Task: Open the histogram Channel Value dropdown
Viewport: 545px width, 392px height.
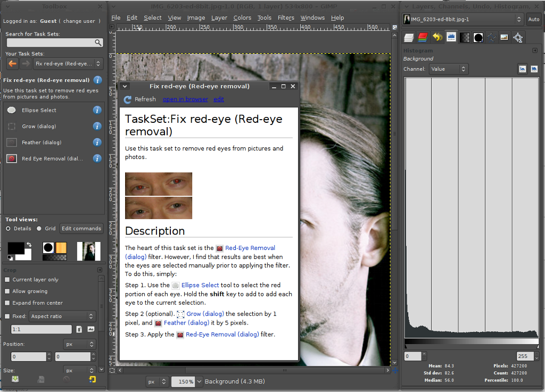Action: click(x=449, y=69)
